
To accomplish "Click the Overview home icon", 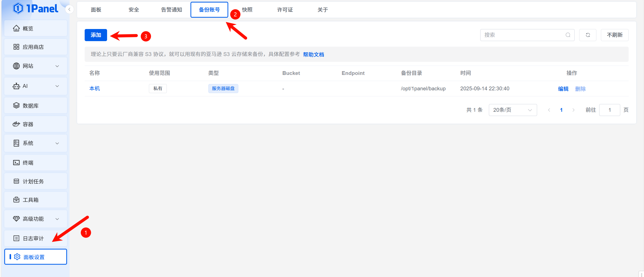I will tap(16, 28).
